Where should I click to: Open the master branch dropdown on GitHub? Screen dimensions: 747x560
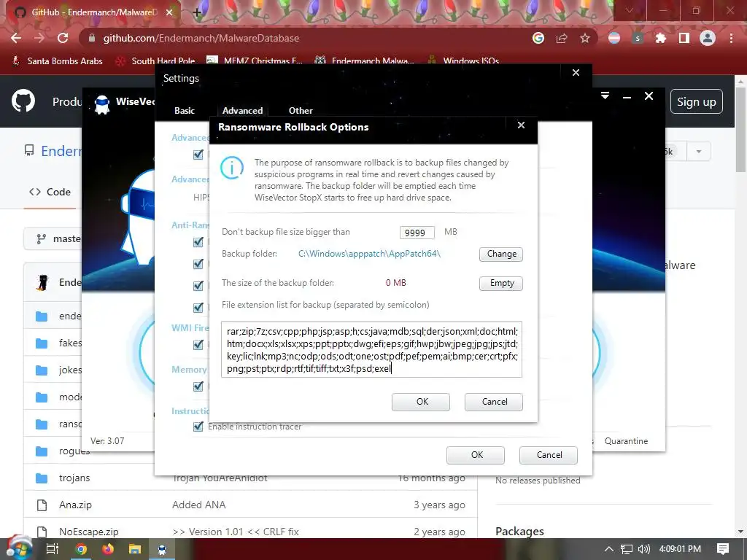pos(53,238)
